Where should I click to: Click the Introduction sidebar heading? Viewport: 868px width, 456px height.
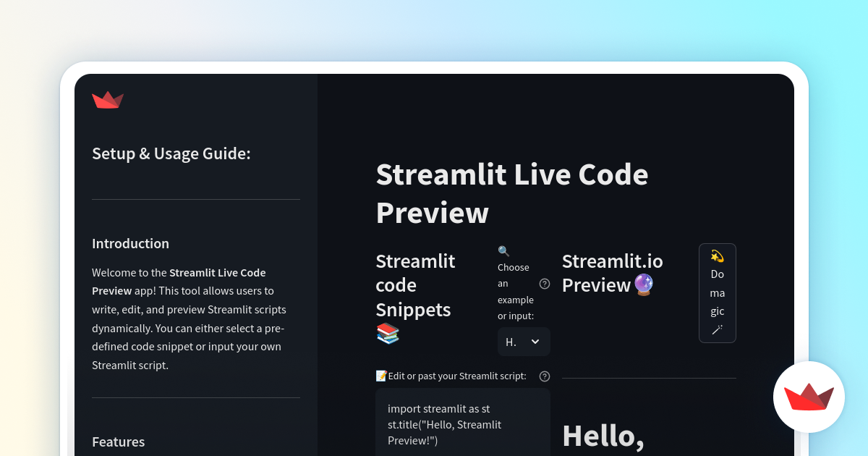point(130,244)
